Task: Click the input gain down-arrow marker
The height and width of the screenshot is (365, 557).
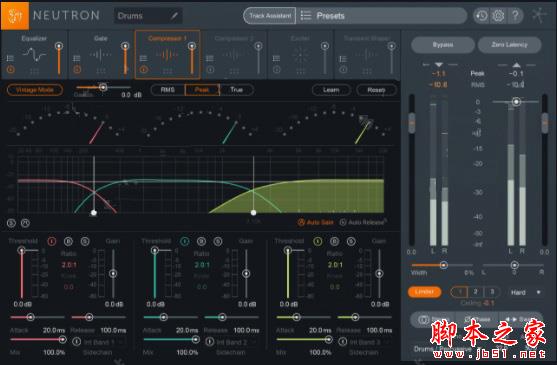Action: (439, 65)
